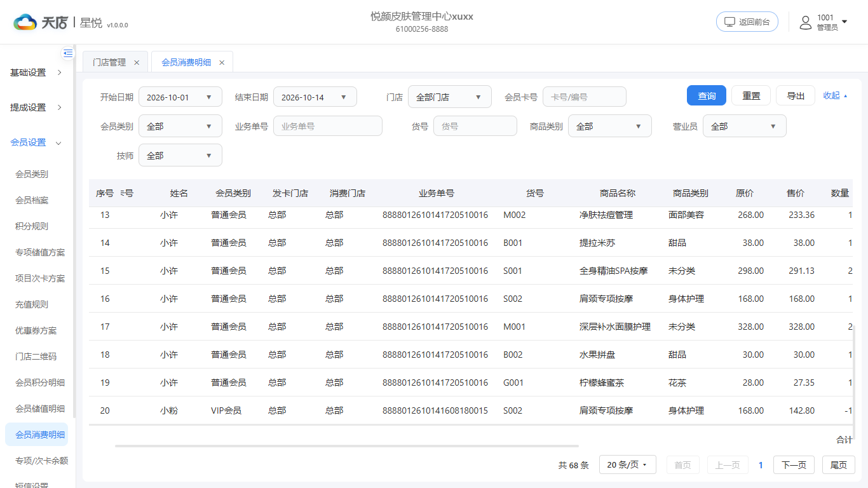Focus the 会员卡号 input field
The image size is (868, 488).
click(x=585, y=97)
